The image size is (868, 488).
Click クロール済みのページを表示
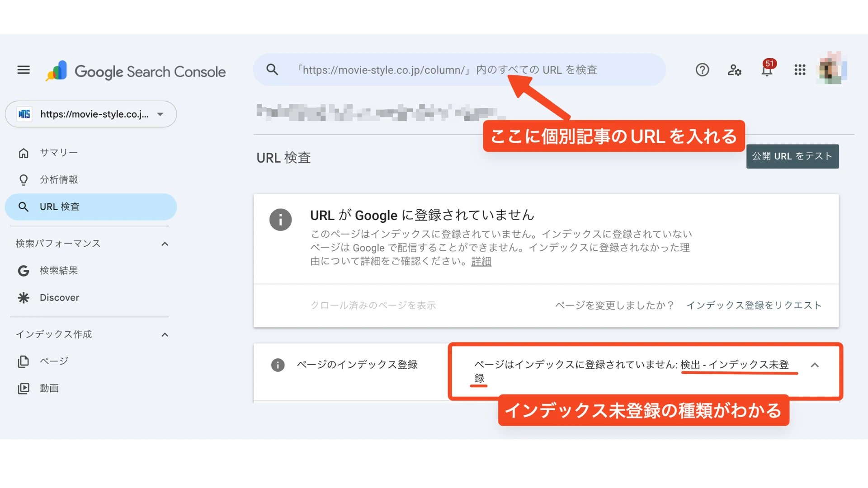[373, 305]
